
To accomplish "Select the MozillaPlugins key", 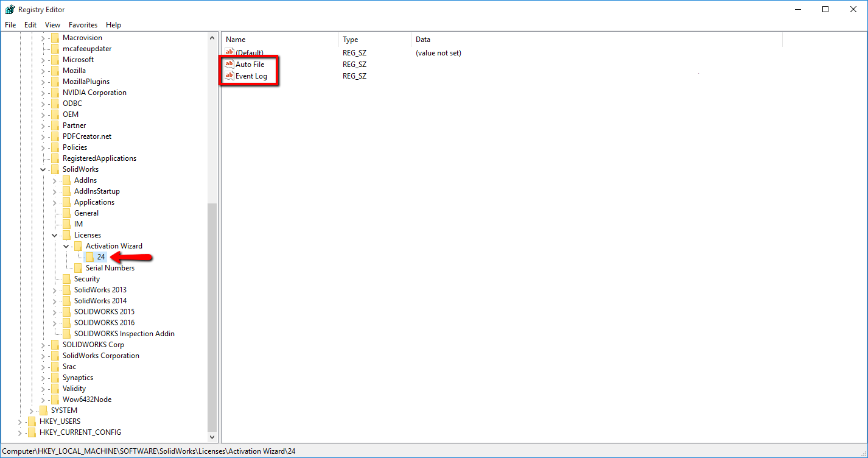I will pyautogui.click(x=86, y=82).
